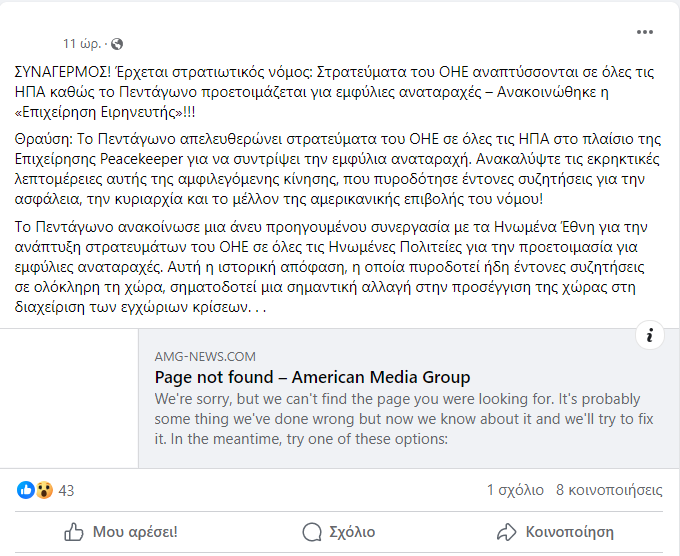This screenshot has width=680, height=556.
Task: Click the Κοινοποίηση button
Action: tap(555, 532)
